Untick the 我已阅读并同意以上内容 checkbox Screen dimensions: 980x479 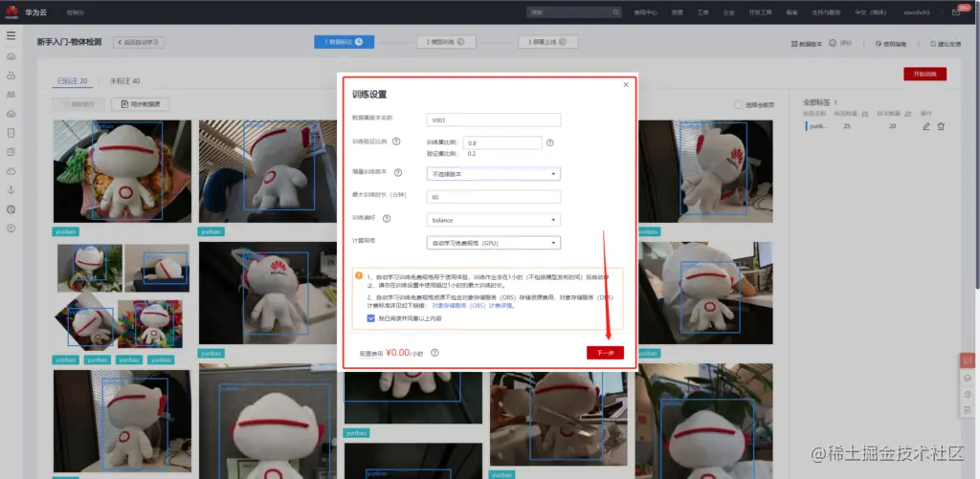pos(371,317)
